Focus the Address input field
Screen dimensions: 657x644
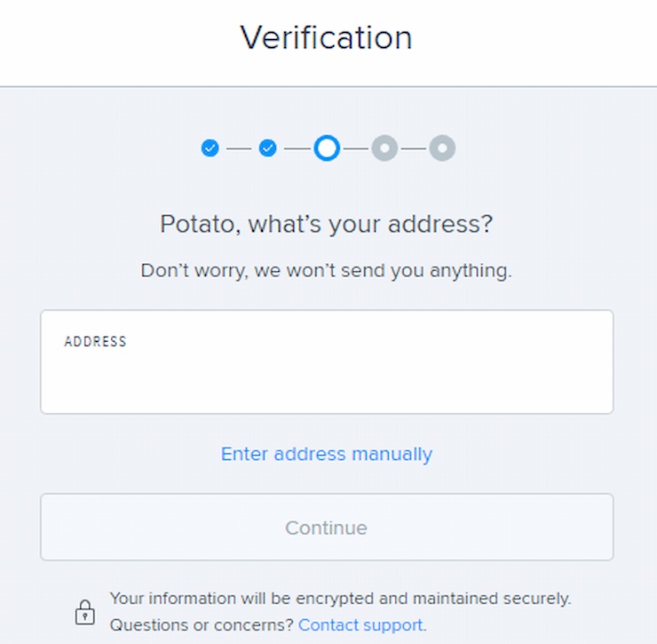coord(327,362)
